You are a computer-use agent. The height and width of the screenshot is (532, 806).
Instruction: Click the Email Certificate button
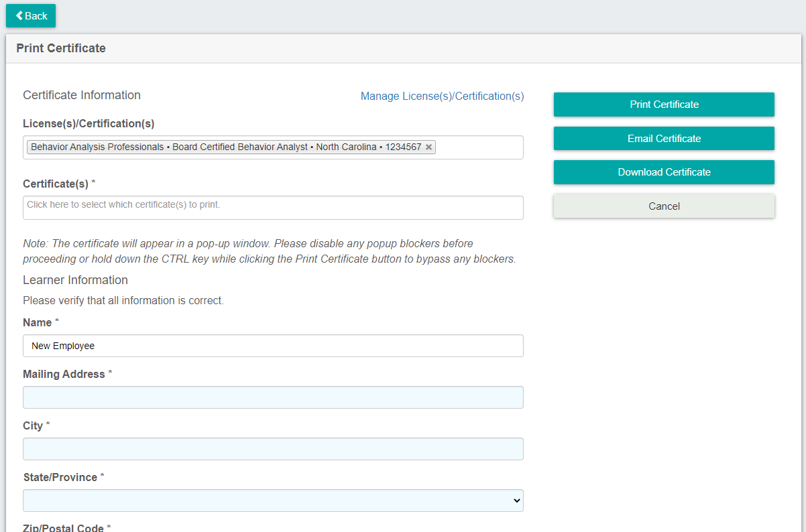click(664, 139)
